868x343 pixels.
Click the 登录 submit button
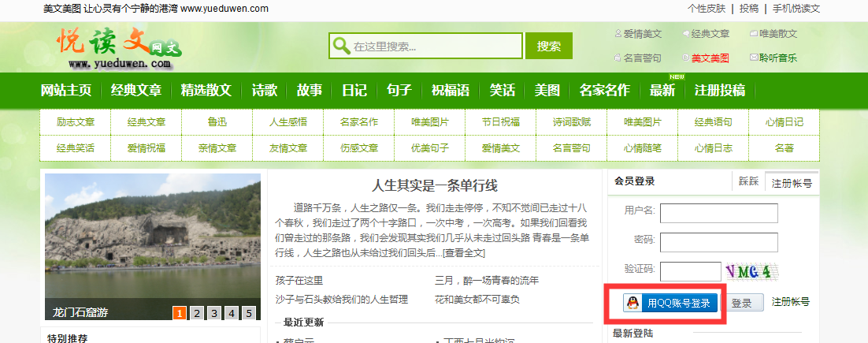pyautogui.click(x=742, y=303)
